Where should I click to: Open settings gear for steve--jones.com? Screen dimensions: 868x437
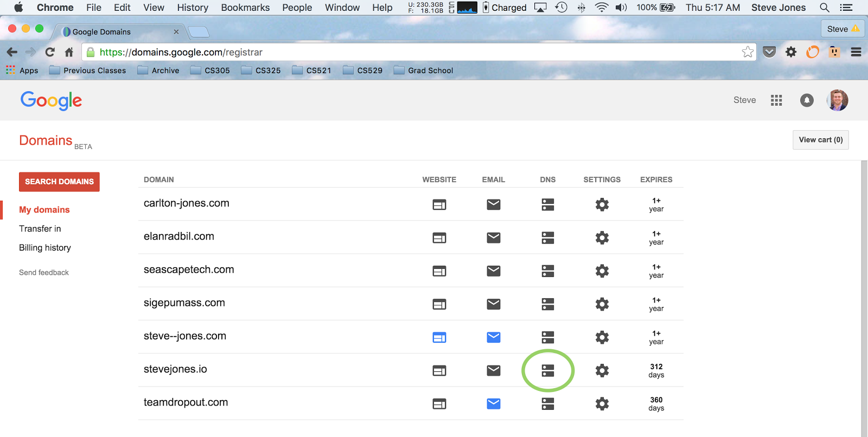coord(602,337)
